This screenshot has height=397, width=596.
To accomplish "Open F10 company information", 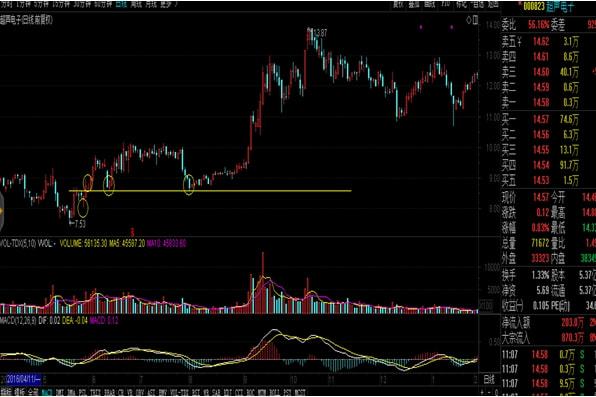I will coord(445,4).
